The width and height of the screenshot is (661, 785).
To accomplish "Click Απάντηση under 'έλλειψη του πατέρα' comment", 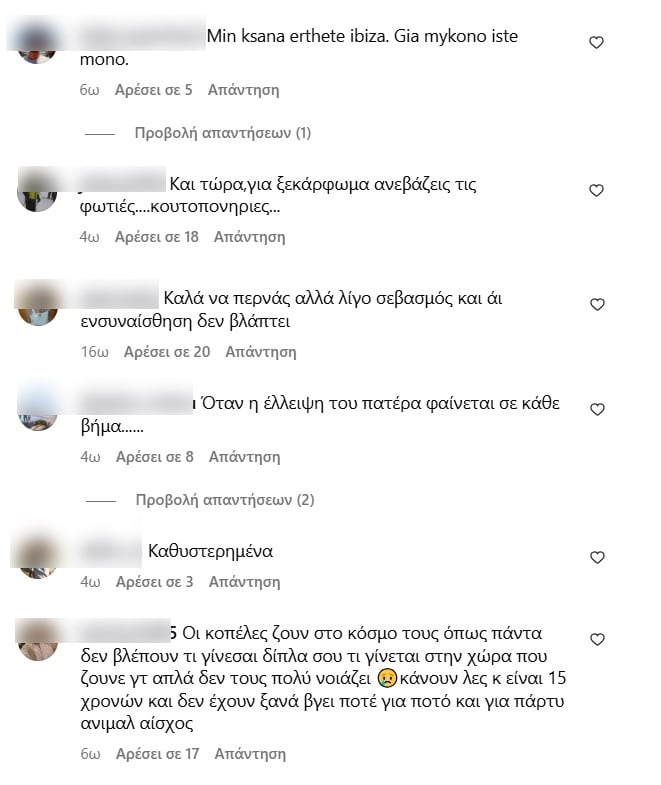I will point(244,457).
